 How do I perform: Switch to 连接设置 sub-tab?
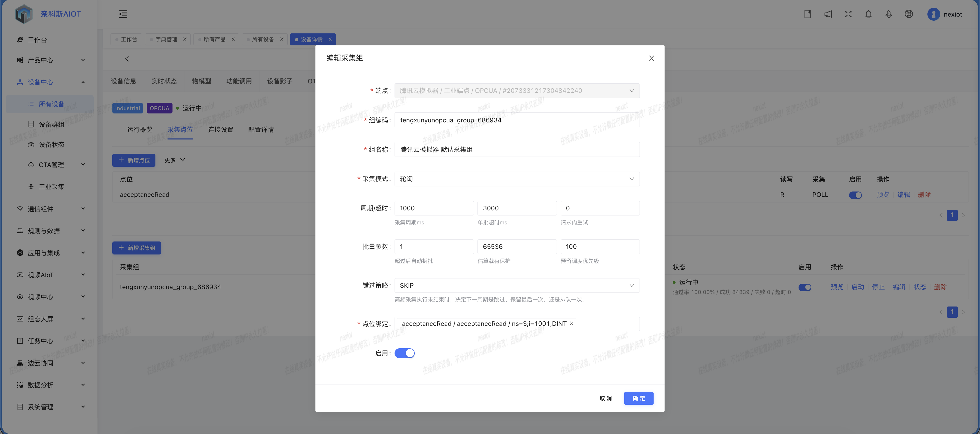point(221,130)
